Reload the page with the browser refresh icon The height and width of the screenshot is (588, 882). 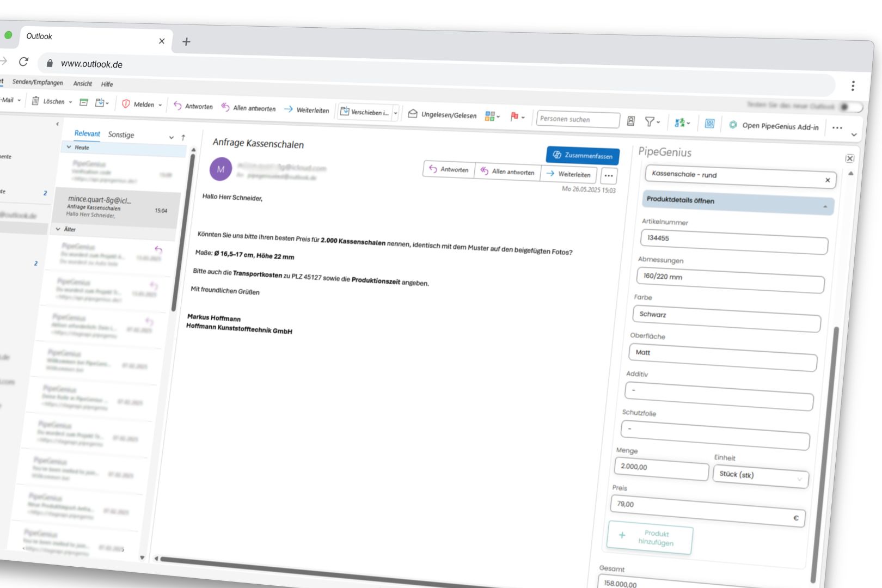click(23, 62)
